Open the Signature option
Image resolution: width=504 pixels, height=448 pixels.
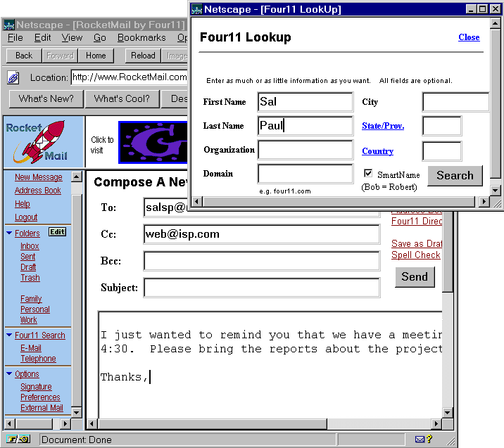click(x=36, y=387)
